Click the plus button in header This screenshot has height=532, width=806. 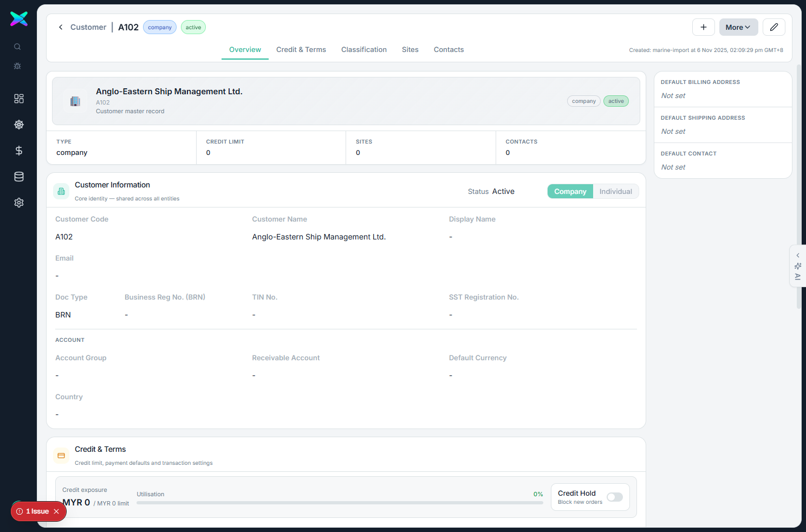(704, 27)
